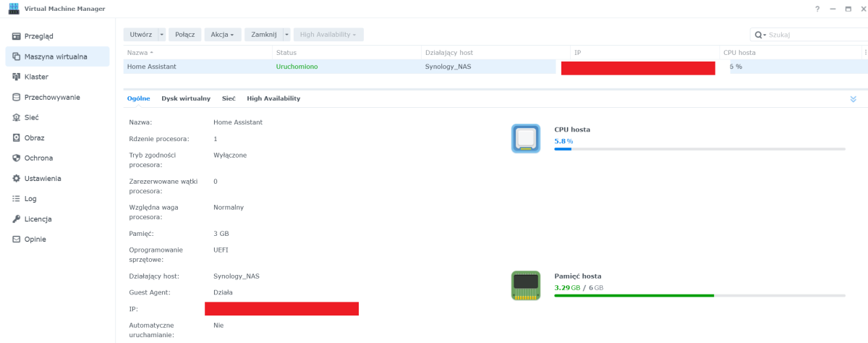Select the Home Assistant virtual machine row
The height and width of the screenshot is (343, 868).
coord(195,67)
